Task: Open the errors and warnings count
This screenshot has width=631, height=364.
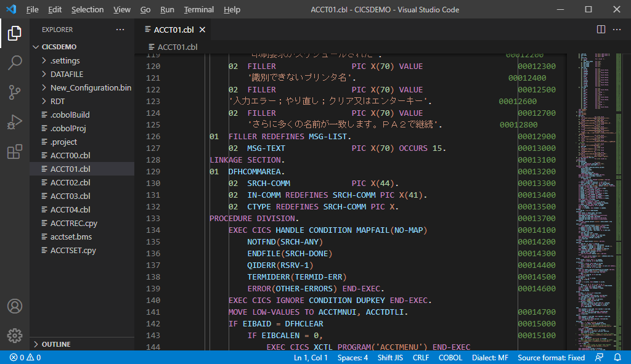Action: click(x=25, y=357)
